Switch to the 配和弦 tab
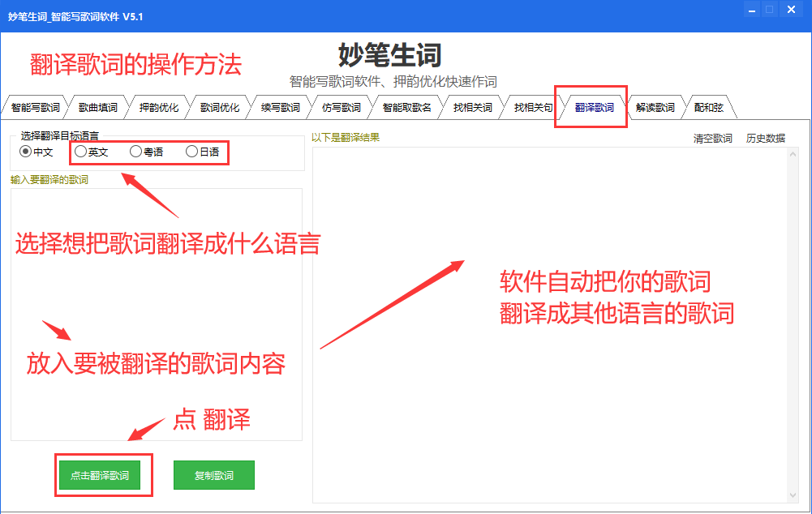Image resolution: width=812 pixels, height=514 pixels. pos(708,108)
